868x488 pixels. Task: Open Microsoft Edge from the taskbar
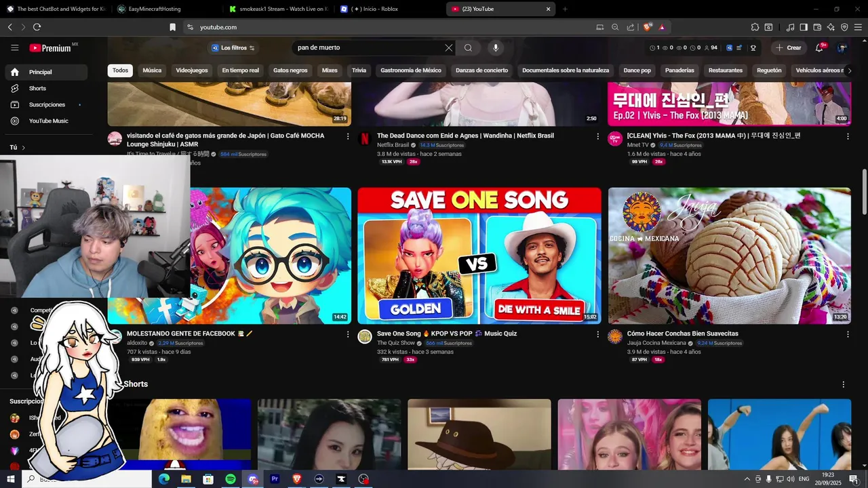tap(163, 479)
